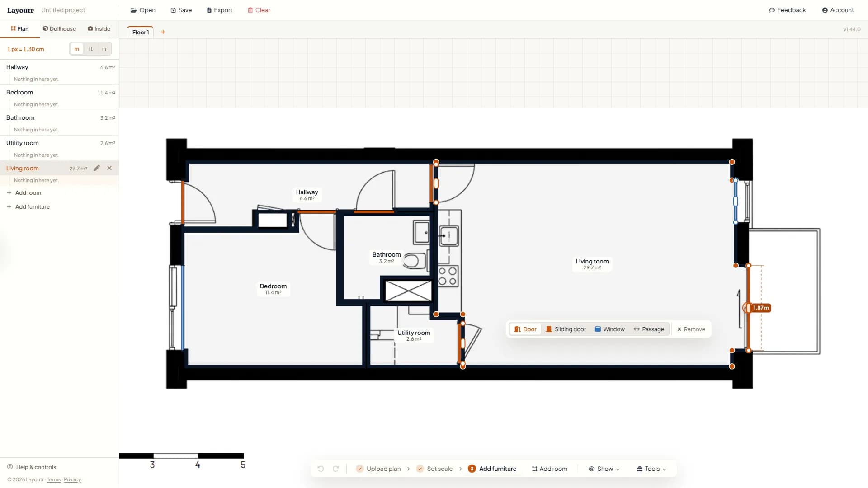
Task: Switch units to meters
Action: (77, 49)
